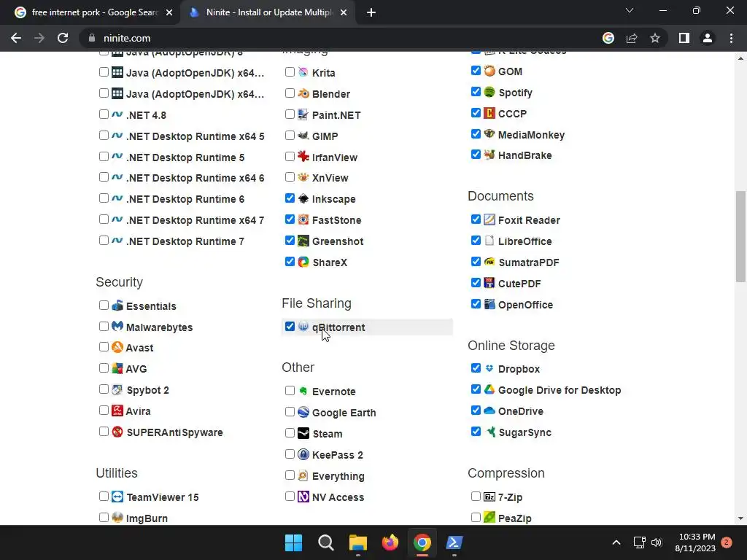Bookmark this page with the star icon
The image size is (747, 560).
(x=655, y=38)
